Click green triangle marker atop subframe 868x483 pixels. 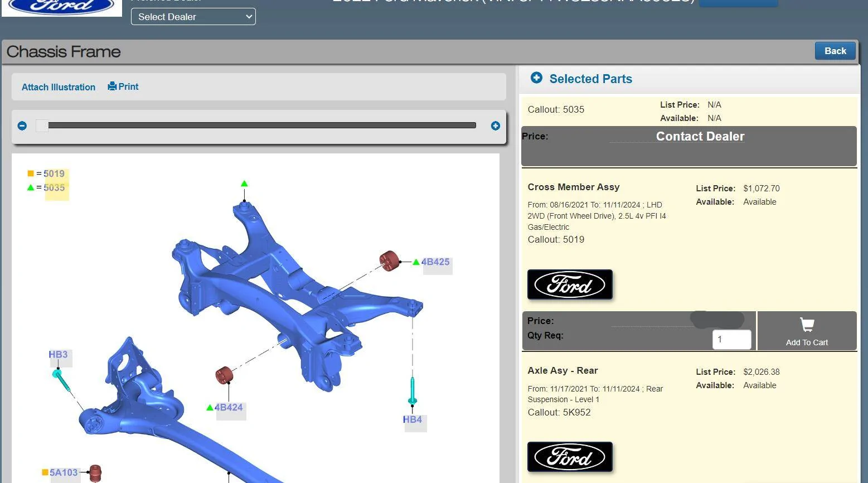click(x=244, y=183)
